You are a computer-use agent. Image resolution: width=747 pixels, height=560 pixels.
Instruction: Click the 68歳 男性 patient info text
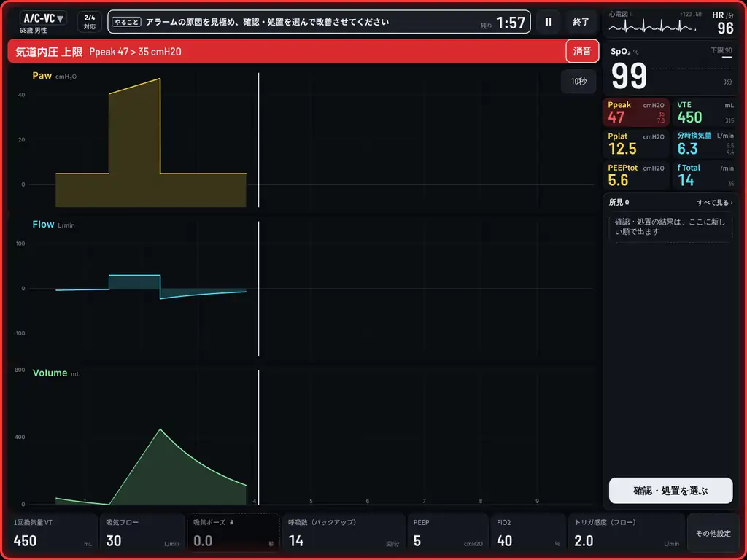click(x=34, y=31)
